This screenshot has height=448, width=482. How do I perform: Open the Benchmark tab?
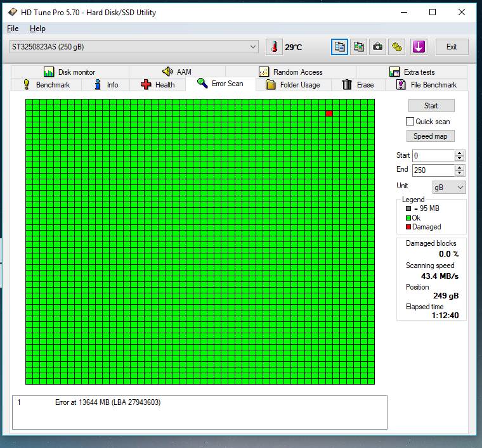(x=46, y=84)
